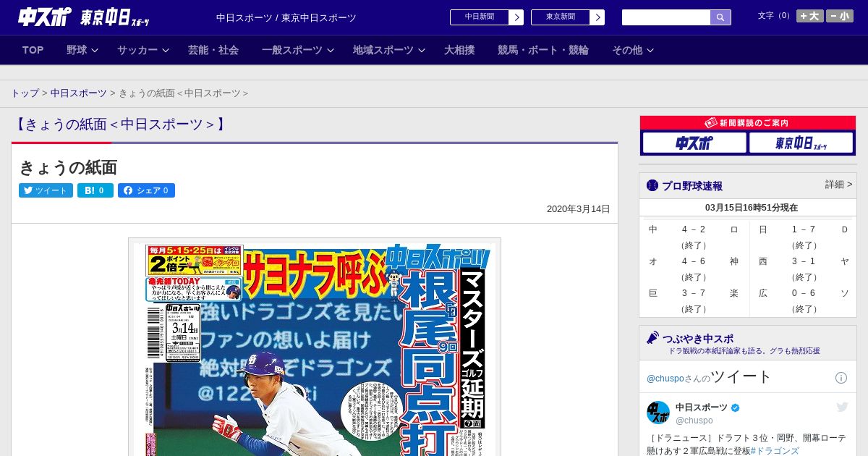Viewport: 868px width, 456px height.
Task: Click the 新聞購読のご案内 banner heading
Action: pos(747,123)
